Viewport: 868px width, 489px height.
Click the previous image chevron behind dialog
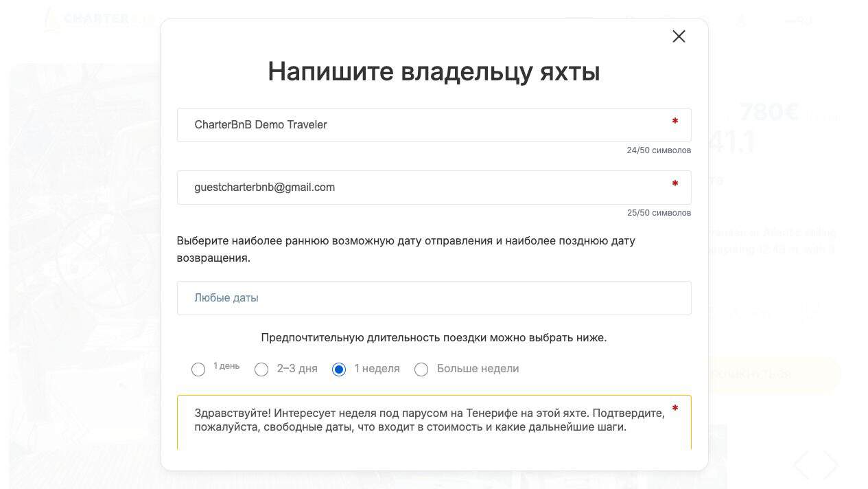click(801, 465)
